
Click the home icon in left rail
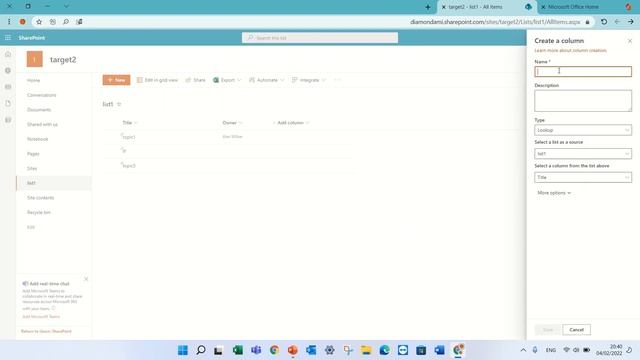[8, 54]
